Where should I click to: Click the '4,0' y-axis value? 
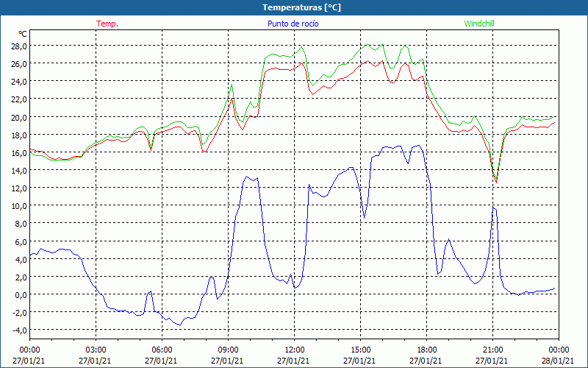point(21,260)
